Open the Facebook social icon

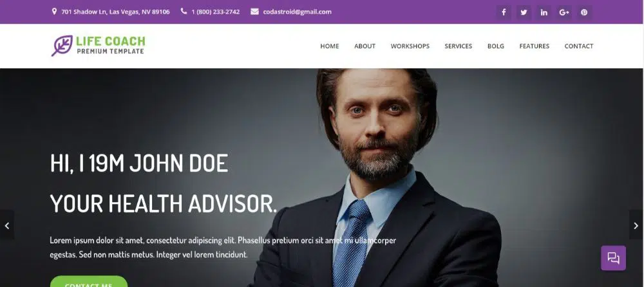click(504, 12)
